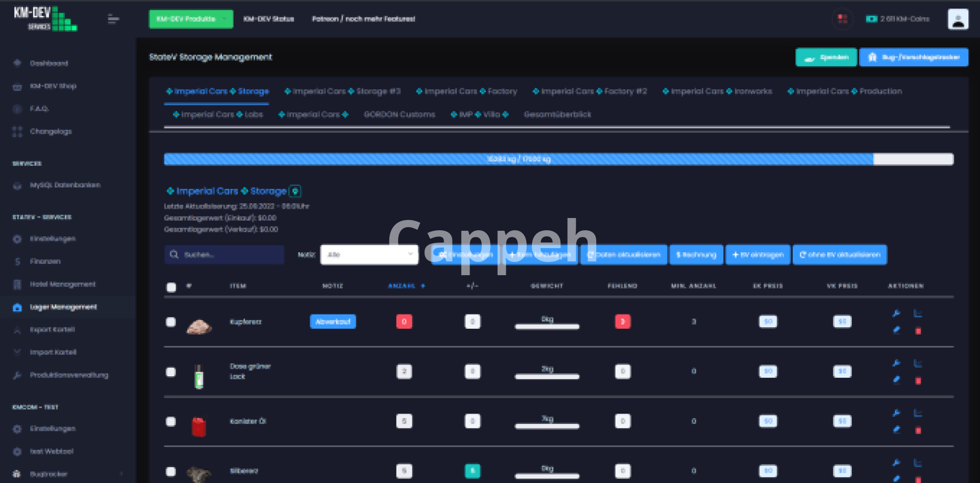The height and width of the screenshot is (483, 980).
Task: Open the Gesamtüberblick tab
Action: point(557,114)
